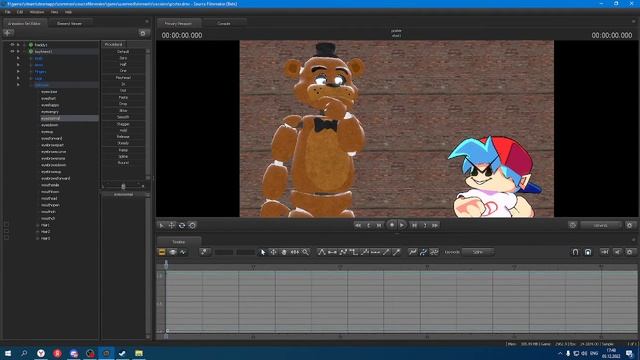640x360 pixels.
Task: Select the graph editor pointer select tool
Action: pos(263,252)
